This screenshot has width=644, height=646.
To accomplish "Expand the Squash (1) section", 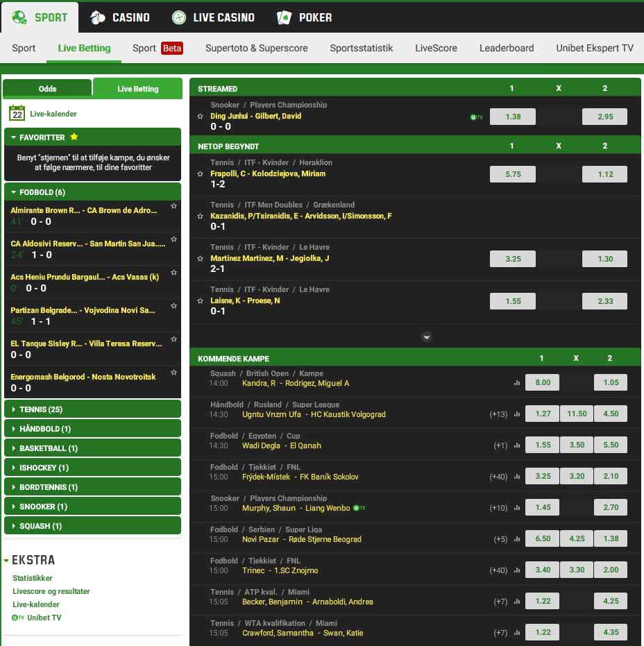I will point(93,526).
